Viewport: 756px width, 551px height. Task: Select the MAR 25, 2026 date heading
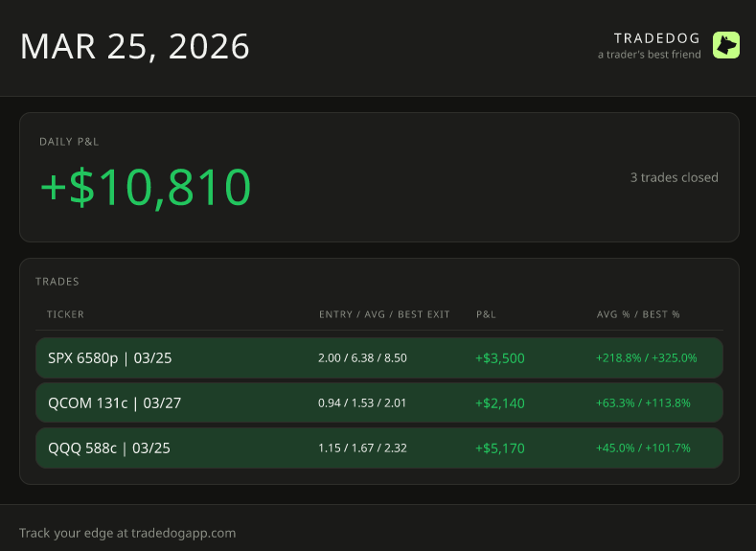[x=134, y=46]
